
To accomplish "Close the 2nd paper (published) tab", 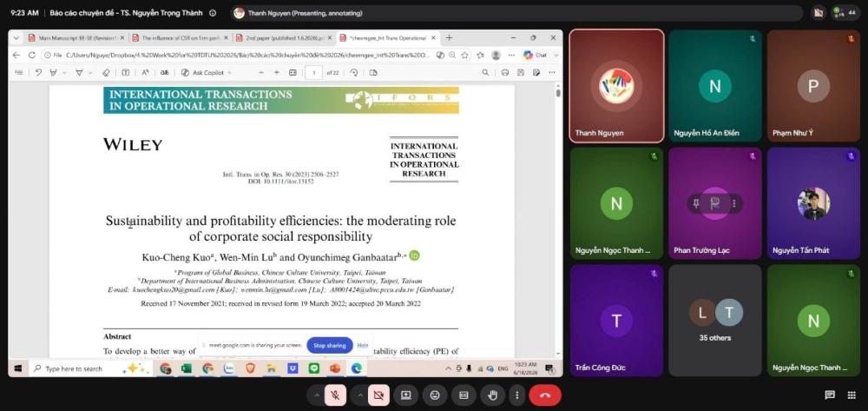I will point(330,38).
